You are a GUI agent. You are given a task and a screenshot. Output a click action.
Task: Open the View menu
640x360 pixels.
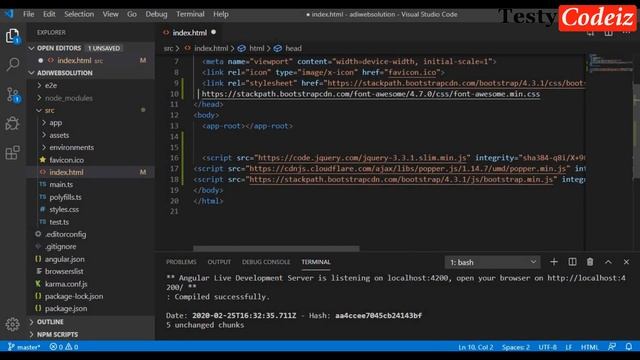110,14
